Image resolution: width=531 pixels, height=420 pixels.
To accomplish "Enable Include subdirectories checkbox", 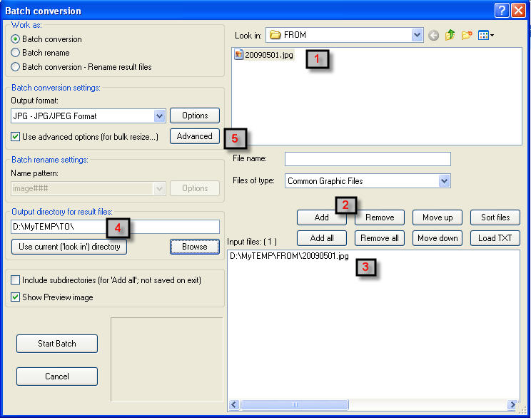I will point(16,281).
